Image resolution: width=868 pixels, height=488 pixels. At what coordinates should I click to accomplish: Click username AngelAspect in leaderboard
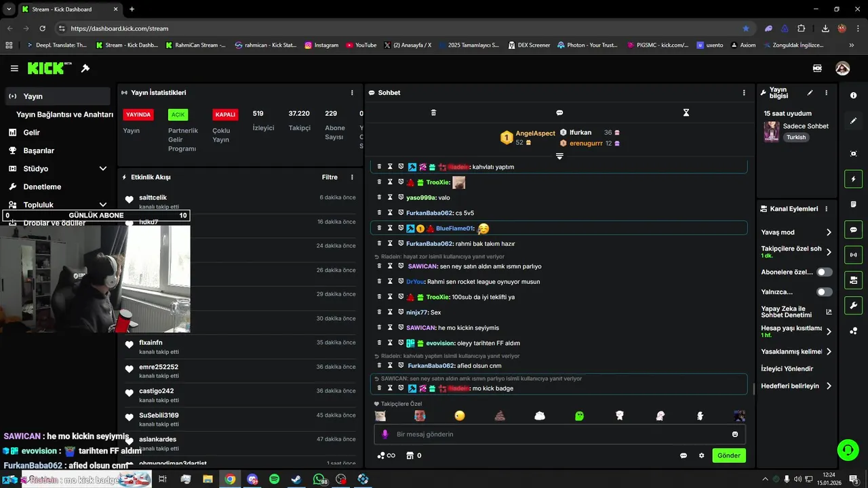click(535, 134)
